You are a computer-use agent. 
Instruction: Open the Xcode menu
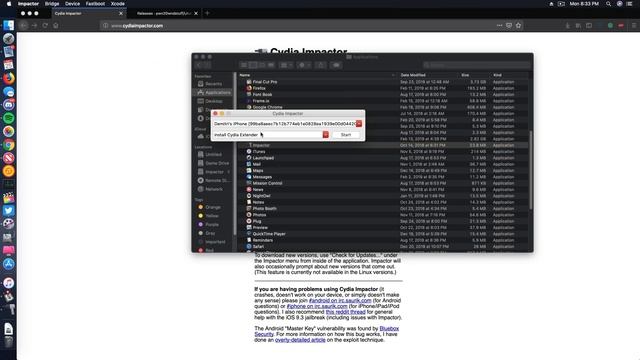tap(118, 4)
